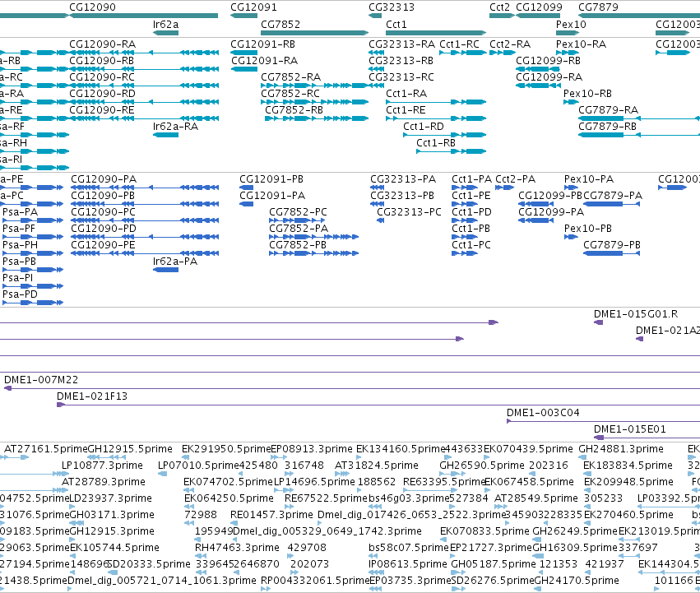Select transcript CG12091-RA
This screenshot has width=700, height=593.
(x=244, y=69)
